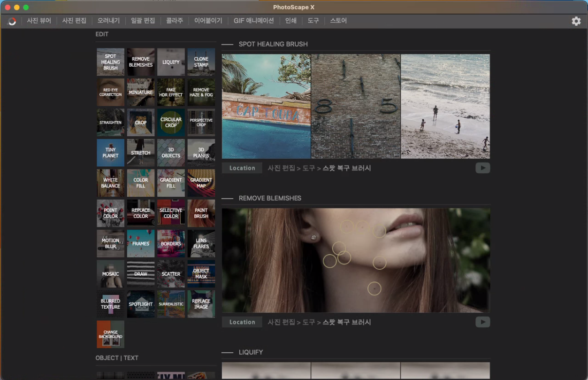The image size is (588, 380).
Task: Click the LIQUIFY section heading
Action: [x=251, y=352]
